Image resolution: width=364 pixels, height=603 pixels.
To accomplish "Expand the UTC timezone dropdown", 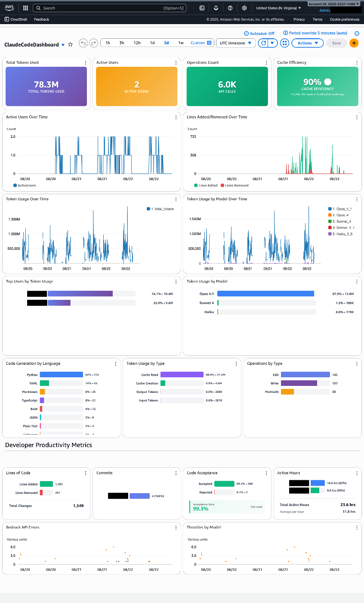I will [235, 43].
